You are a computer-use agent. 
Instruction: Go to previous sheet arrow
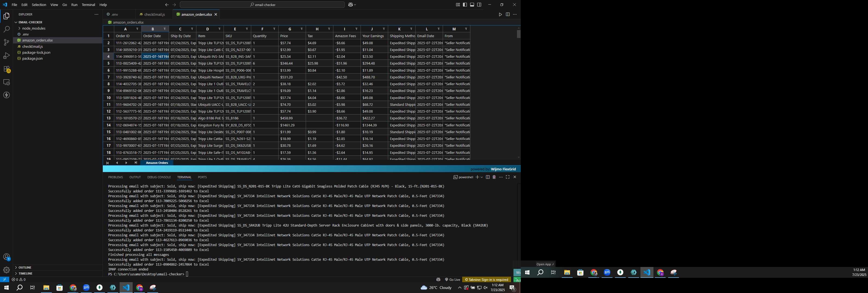117,163
